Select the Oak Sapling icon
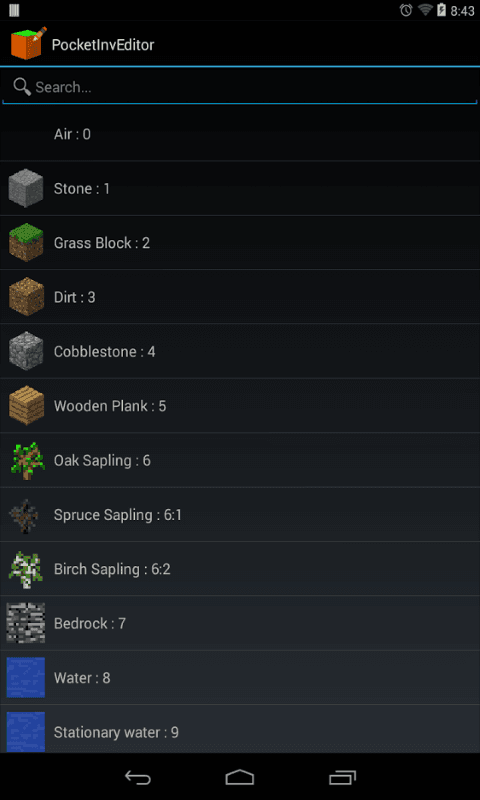The width and height of the screenshot is (480, 800). (x=27, y=460)
